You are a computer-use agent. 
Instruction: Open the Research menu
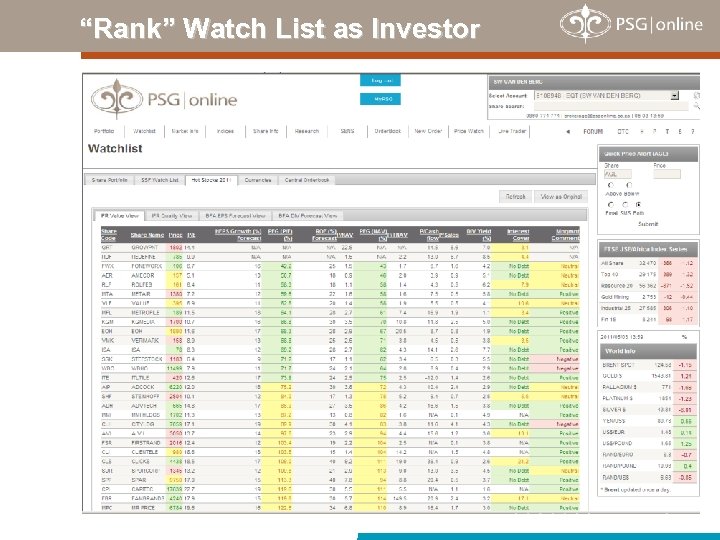(x=307, y=131)
